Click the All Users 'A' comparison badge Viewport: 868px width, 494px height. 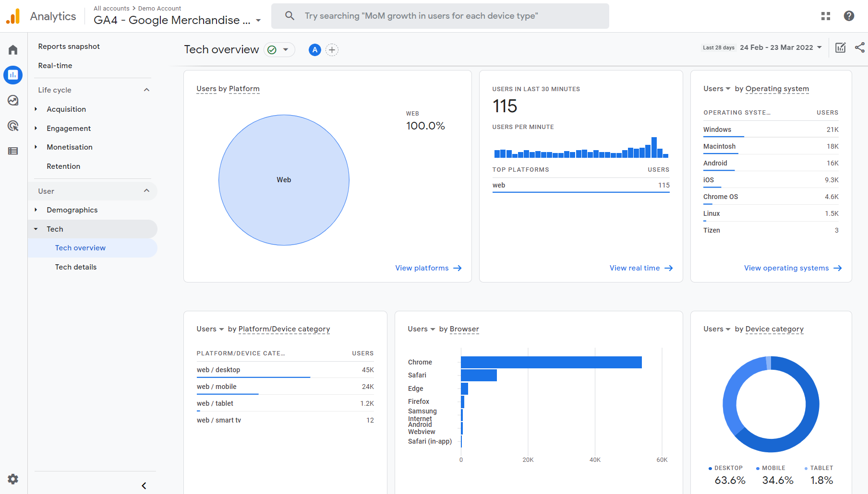pyautogui.click(x=315, y=50)
